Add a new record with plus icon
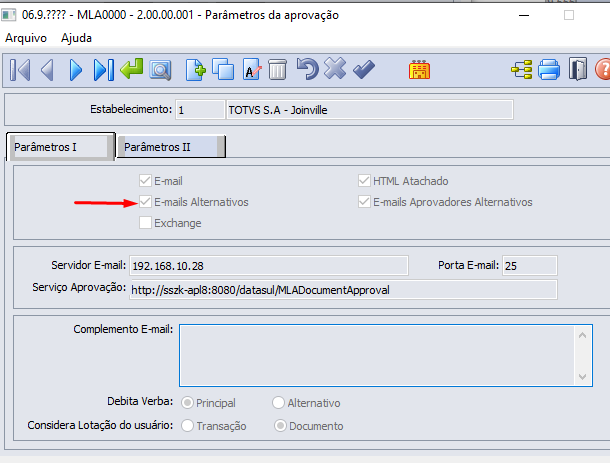This screenshot has height=463, width=610. (x=195, y=70)
